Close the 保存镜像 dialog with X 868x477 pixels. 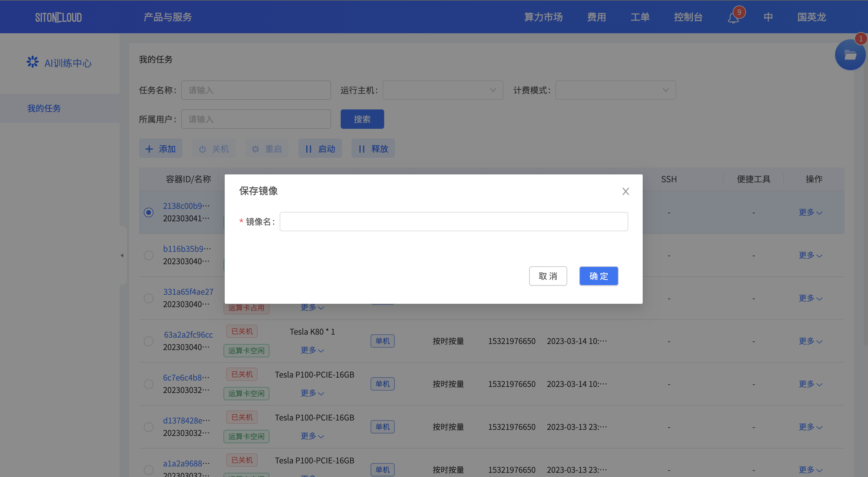625,191
